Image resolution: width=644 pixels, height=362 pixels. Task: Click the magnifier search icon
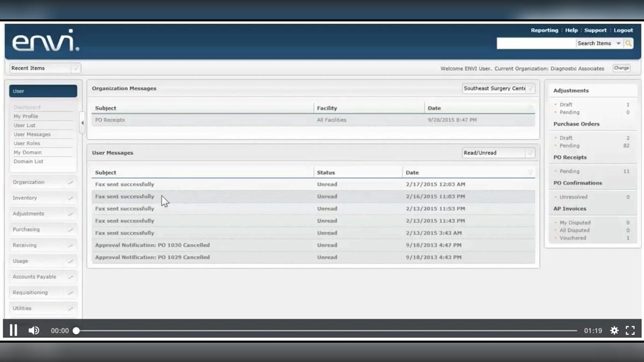(628, 44)
